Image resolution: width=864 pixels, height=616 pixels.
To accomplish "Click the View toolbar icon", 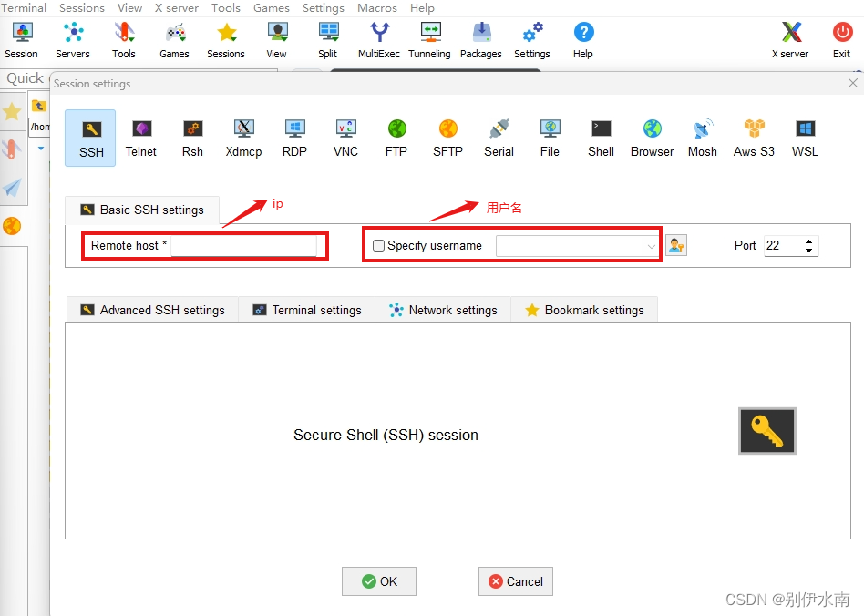I will pyautogui.click(x=277, y=40).
